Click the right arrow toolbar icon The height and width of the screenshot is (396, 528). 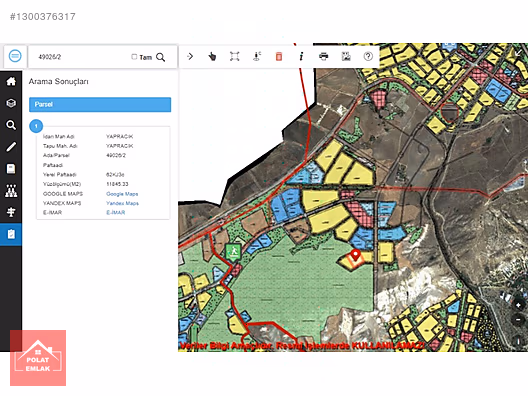(190, 56)
